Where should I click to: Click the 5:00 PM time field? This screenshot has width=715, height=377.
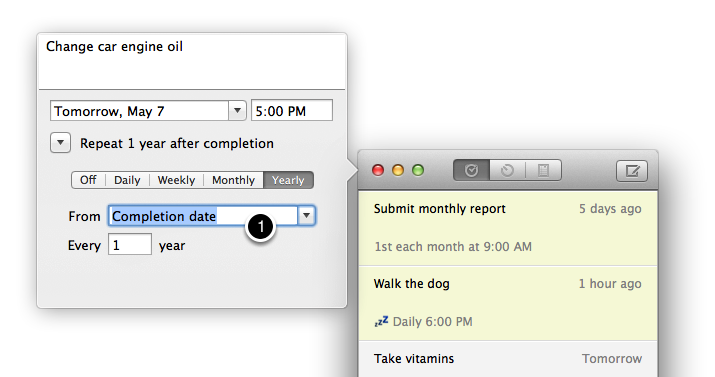pyautogui.click(x=292, y=111)
